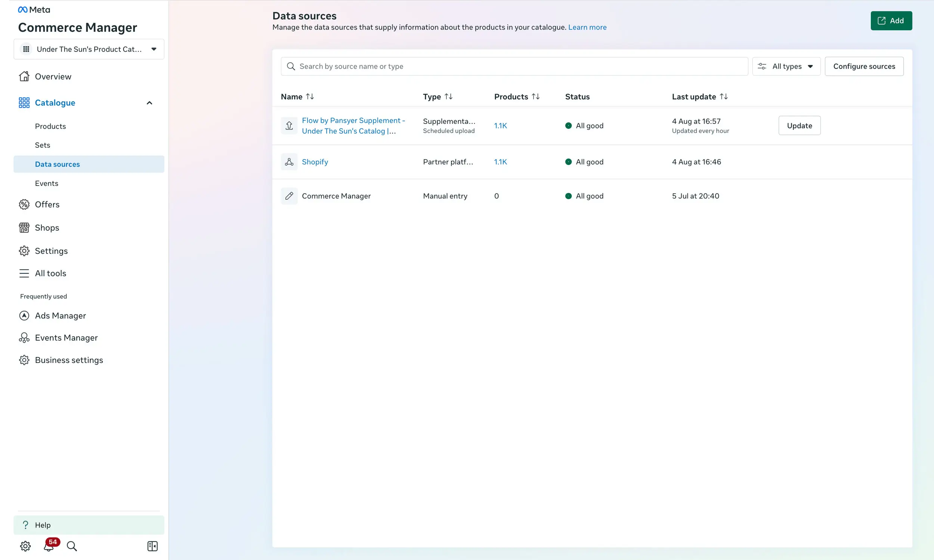Click the '4 Aug at 16:57' timestamp
This screenshot has height=560, width=934.
(x=696, y=121)
